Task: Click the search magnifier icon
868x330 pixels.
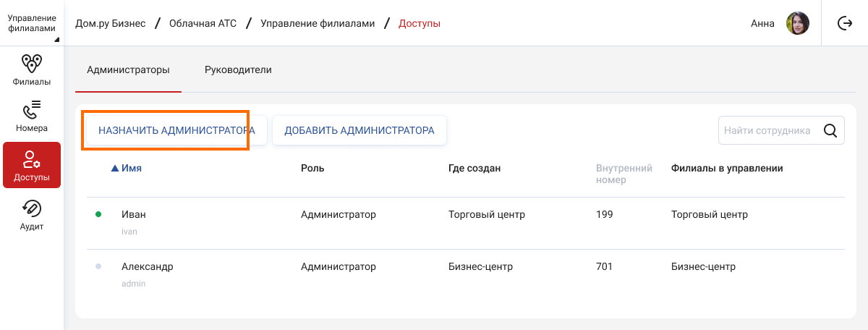Action: point(830,131)
